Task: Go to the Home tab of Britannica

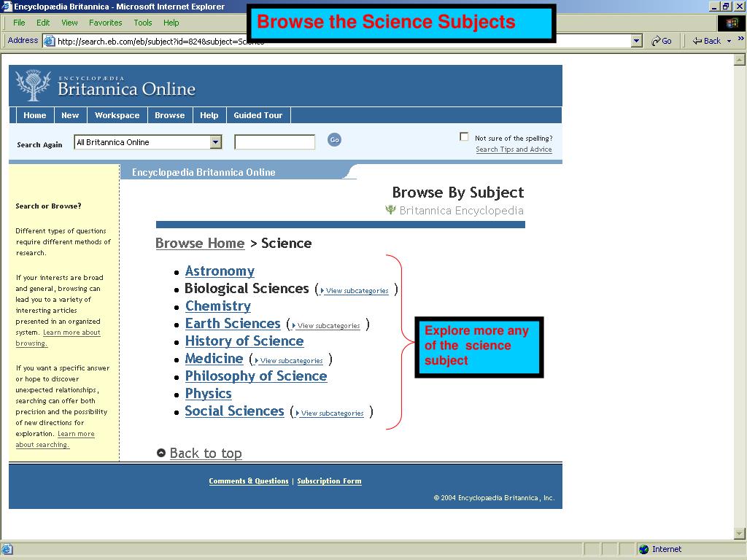Action: tap(35, 115)
